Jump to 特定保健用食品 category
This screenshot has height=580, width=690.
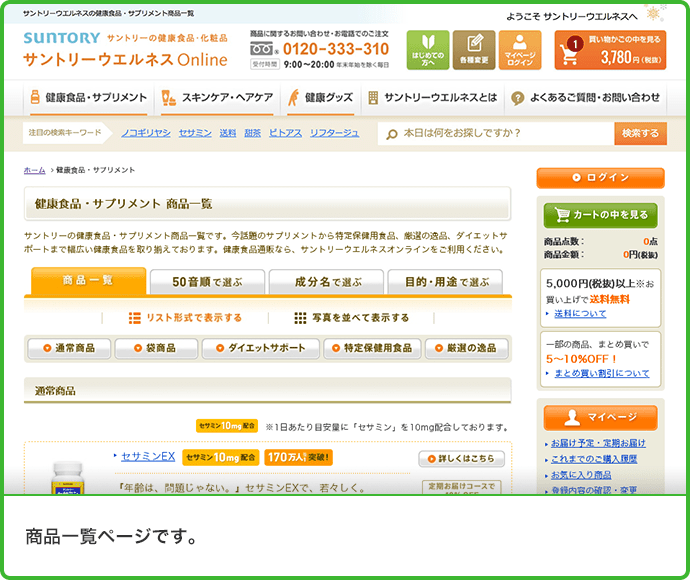(x=372, y=349)
